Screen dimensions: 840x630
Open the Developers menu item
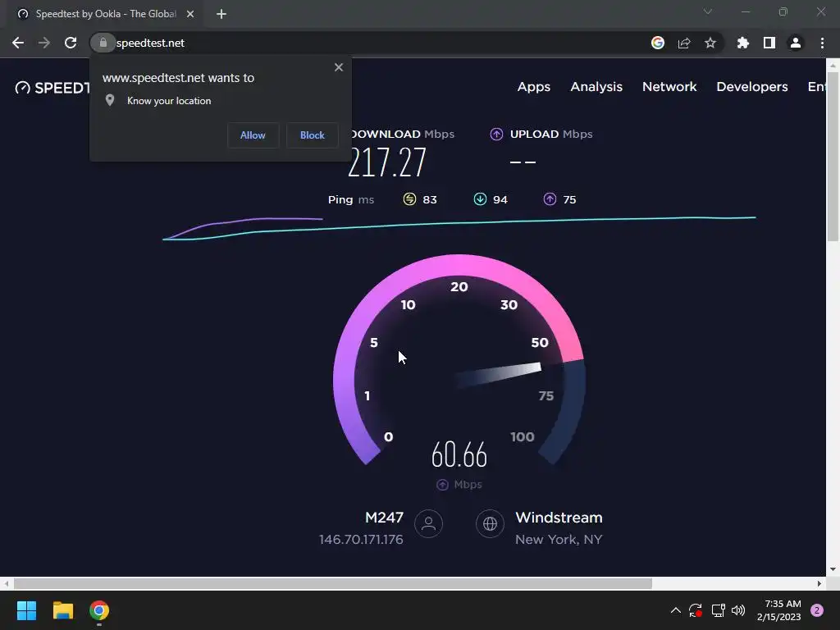coord(752,87)
